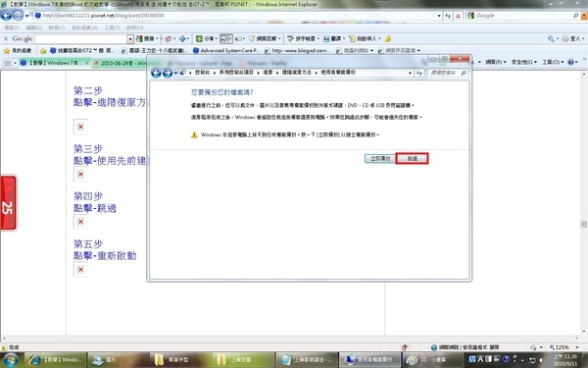Open the Advanced SystemCare favorites link

[x=225, y=50]
